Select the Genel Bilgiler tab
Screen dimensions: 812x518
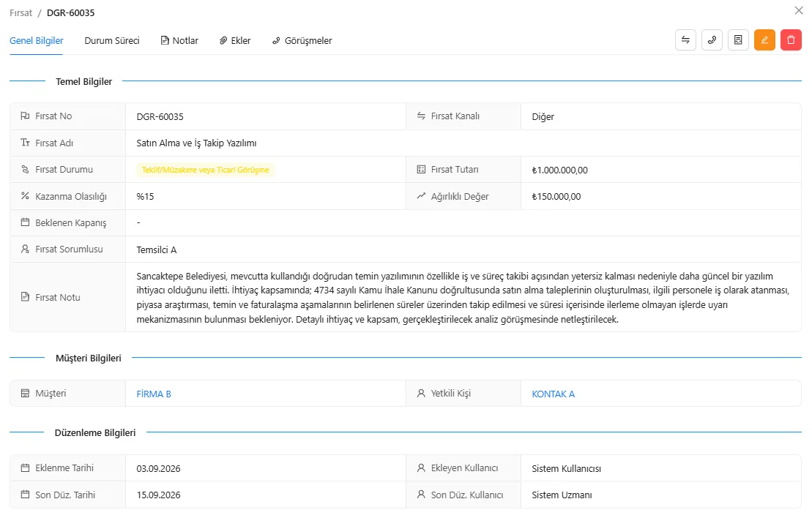pyautogui.click(x=37, y=40)
